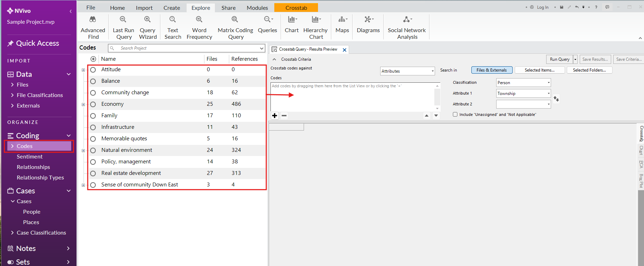Click the Codes drop area box
644x266 pixels.
(355, 97)
